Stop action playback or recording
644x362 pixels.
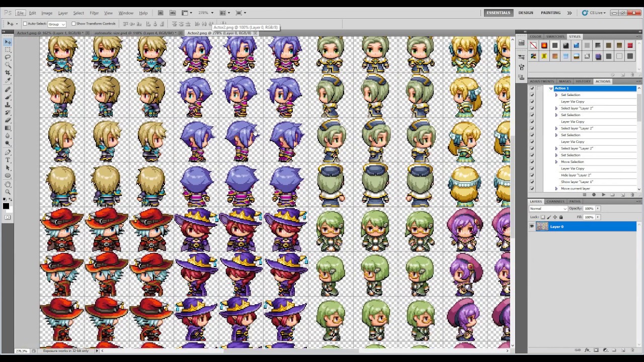(x=585, y=195)
